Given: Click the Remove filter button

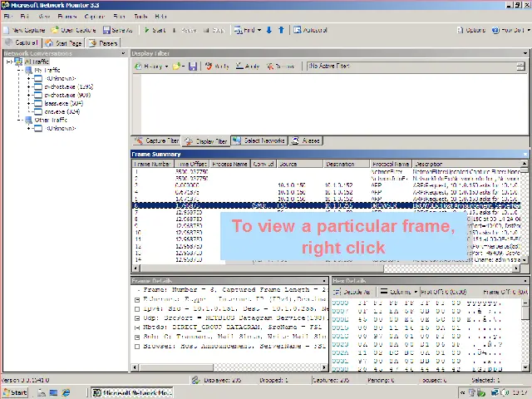Looking at the screenshot, I should (280, 66).
